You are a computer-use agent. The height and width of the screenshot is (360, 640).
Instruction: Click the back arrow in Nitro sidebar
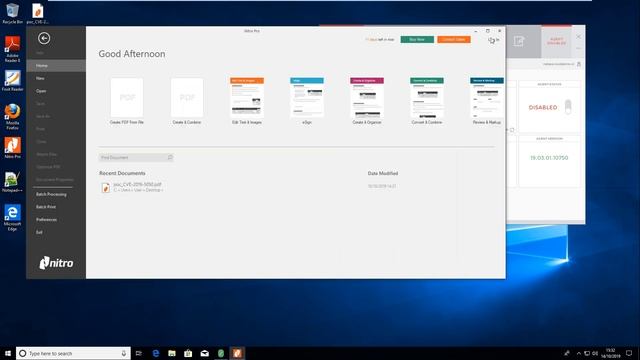pyautogui.click(x=44, y=38)
